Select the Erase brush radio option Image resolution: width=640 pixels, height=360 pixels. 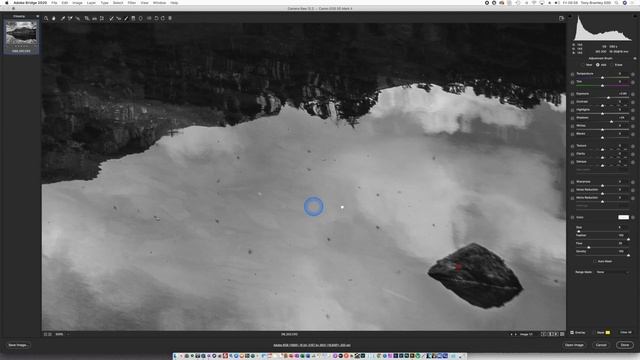click(612, 65)
